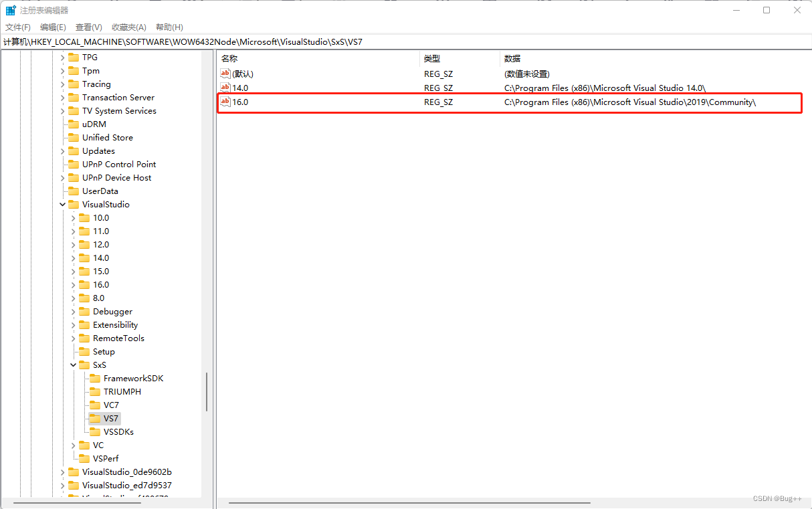Open the 查看(V) menu
812x509 pixels.
point(88,27)
